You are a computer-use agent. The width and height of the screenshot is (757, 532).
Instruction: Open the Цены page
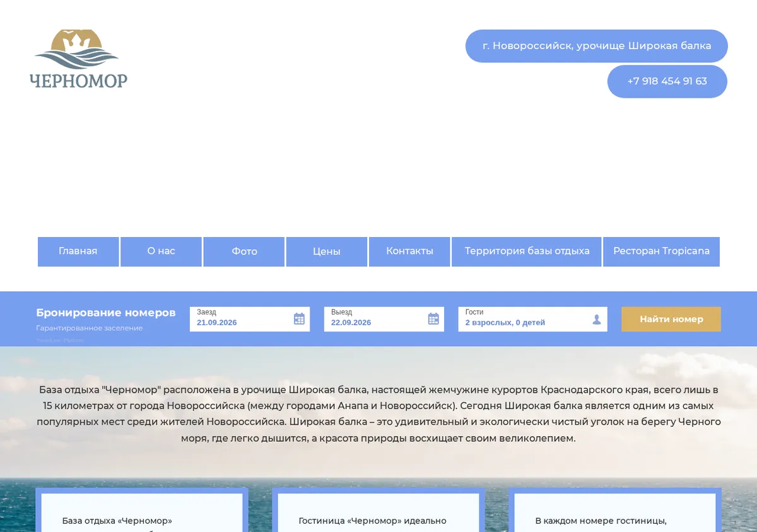[327, 252]
